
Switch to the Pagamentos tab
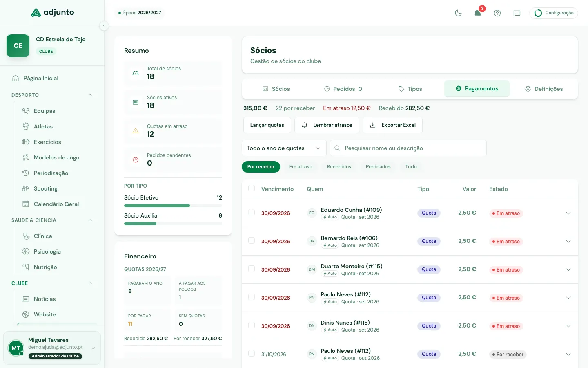tap(477, 89)
